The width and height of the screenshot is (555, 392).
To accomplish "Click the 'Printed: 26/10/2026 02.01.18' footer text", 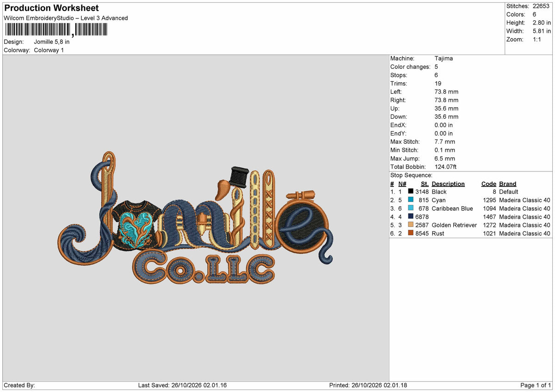I will pos(368,385).
